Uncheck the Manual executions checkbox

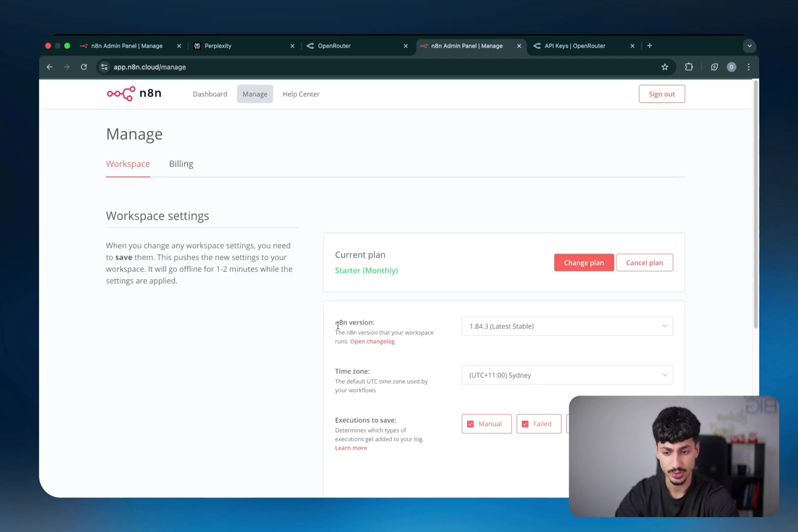[470, 424]
